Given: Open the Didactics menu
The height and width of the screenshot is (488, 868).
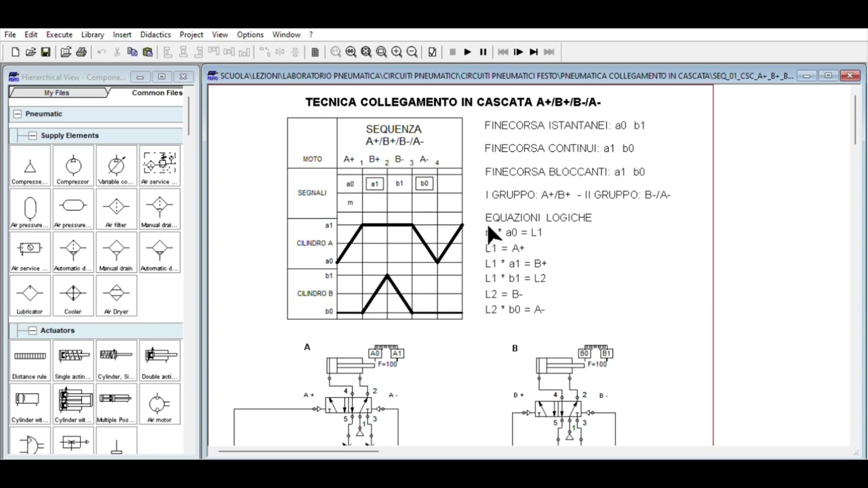Looking at the screenshot, I should [x=155, y=35].
